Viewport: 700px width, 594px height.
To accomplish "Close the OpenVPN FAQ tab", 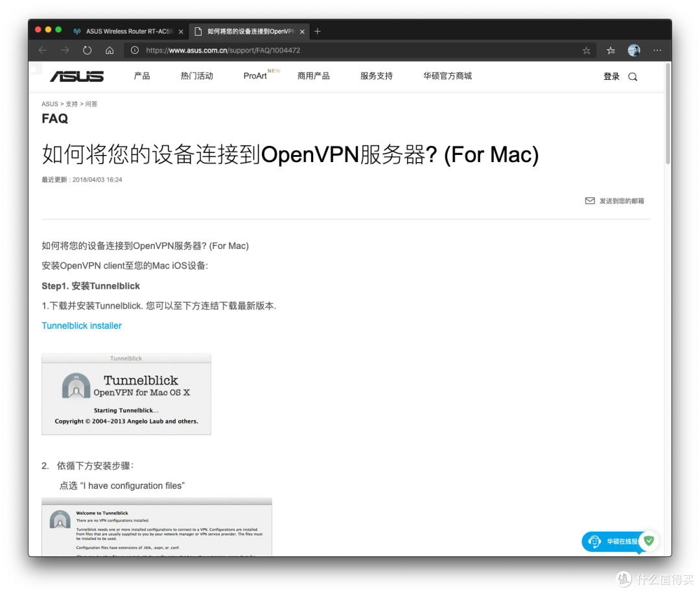I will [x=302, y=32].
